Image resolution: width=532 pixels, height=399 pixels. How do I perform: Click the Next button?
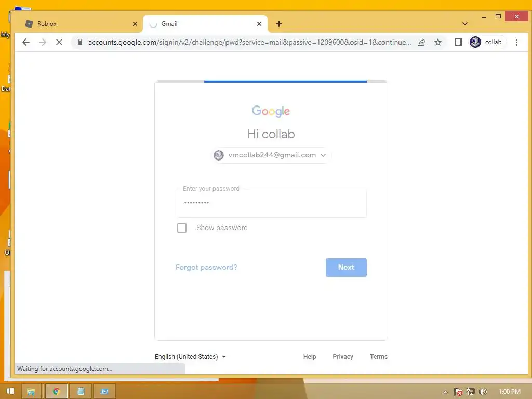(x=346, y=268)
